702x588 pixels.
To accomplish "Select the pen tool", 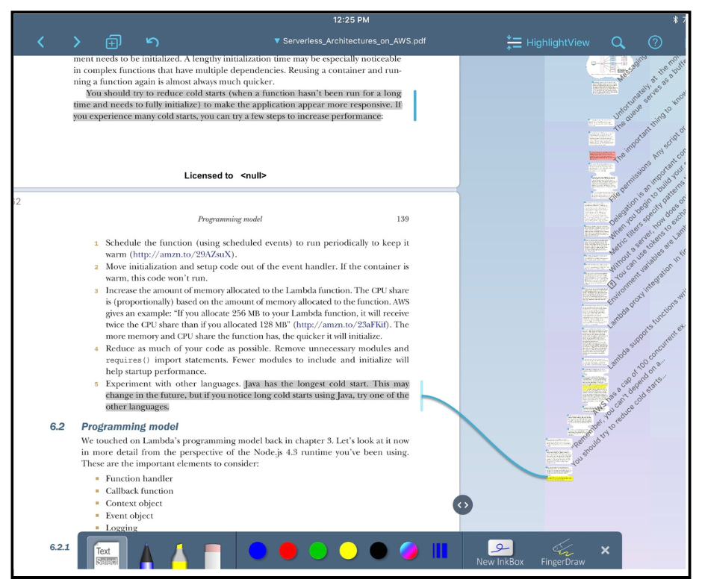I will pos(146,553).
